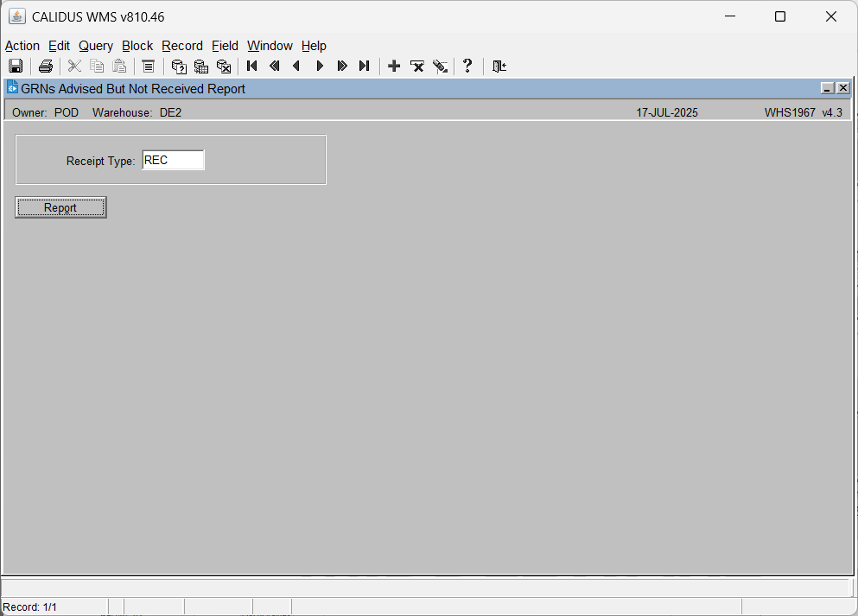Go to previous record arrow
858x616 pixels.
pyautogui.click(x=296, y=67)
